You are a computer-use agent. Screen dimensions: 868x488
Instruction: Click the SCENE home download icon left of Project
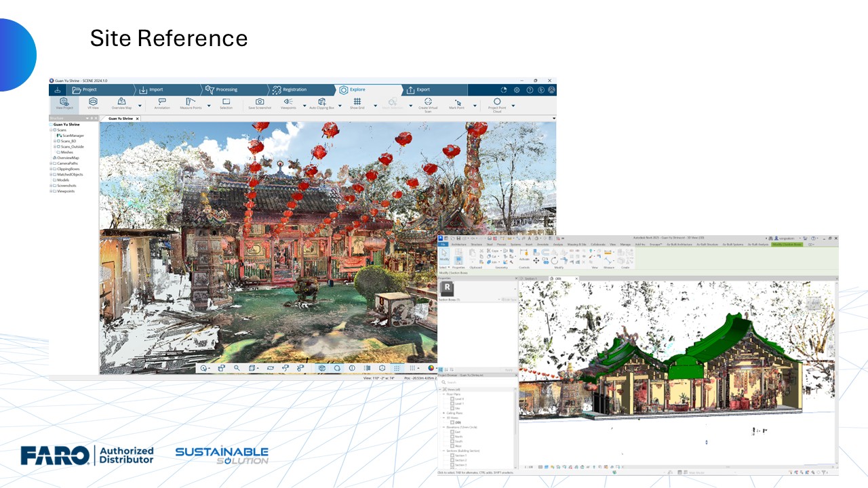tap(58, 89)
